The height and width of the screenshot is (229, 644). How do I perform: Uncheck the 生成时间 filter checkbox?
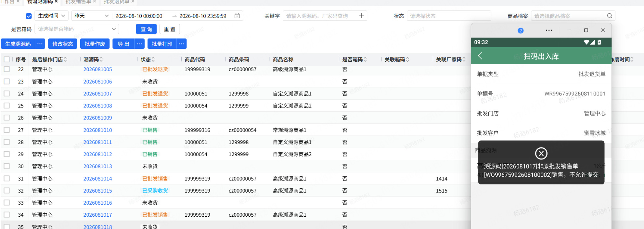pos(29,16)
